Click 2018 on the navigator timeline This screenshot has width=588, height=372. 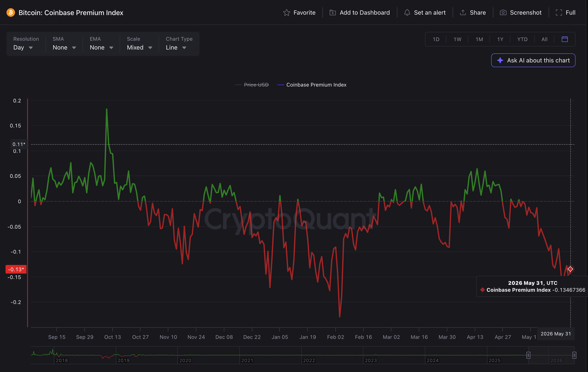tap(62, 360)
